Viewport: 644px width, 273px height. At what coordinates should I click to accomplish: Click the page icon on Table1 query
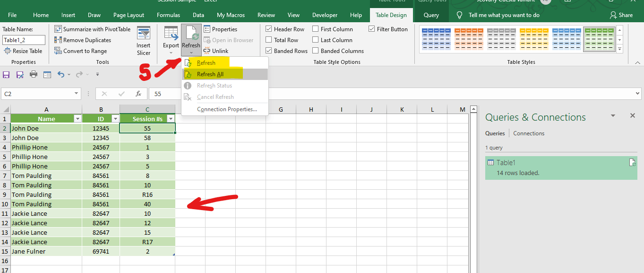click(632, 162)
